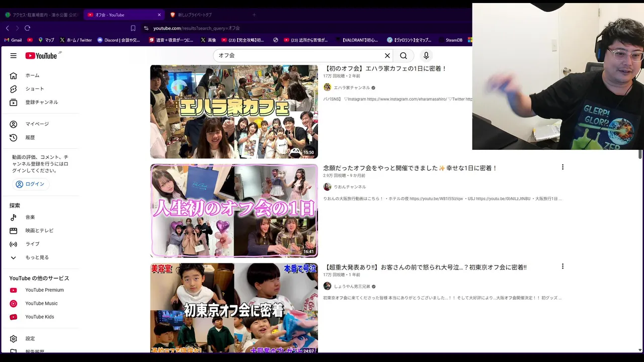Browse 映画とテレビ in the explore section
The width and height of the screenshot is (644, 362).
coord(40,231)
